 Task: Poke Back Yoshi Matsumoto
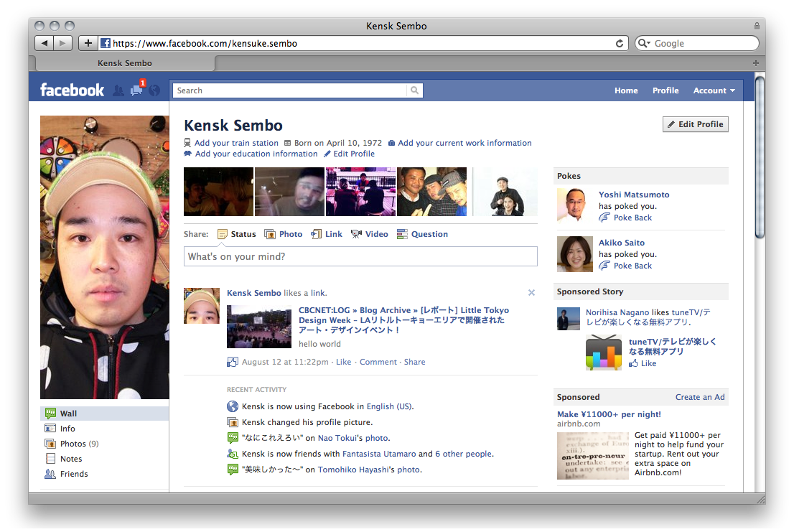click(632, 218)
